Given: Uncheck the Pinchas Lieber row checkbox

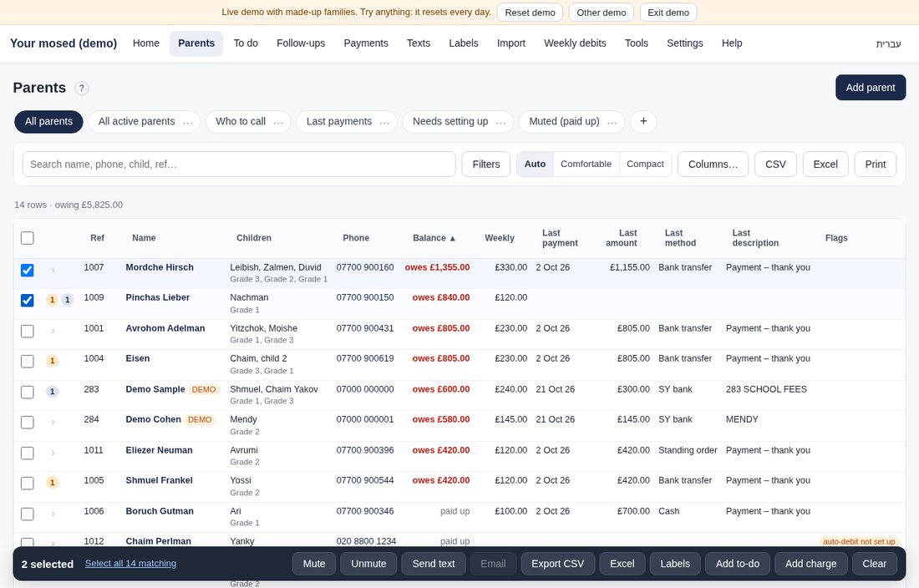Looking at the screenshot, I should tap(28, 301).
